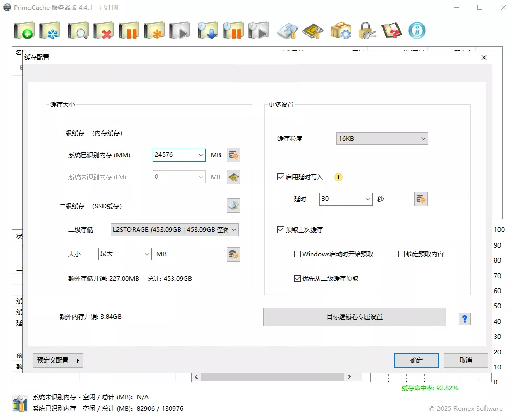Expand the 预定义配置 menu
This screenshot has width=514, height=420.
click(57, 360)
